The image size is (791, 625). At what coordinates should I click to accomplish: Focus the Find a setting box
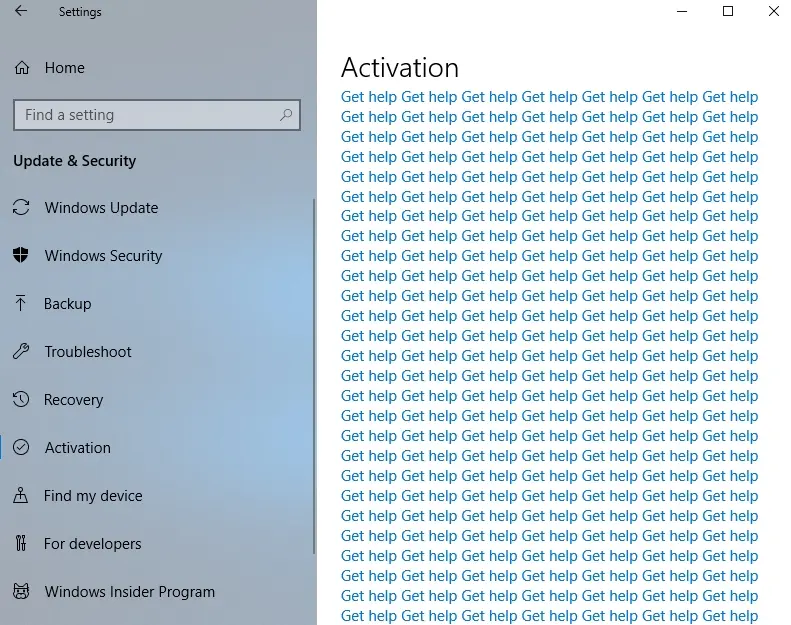(157, 115)
